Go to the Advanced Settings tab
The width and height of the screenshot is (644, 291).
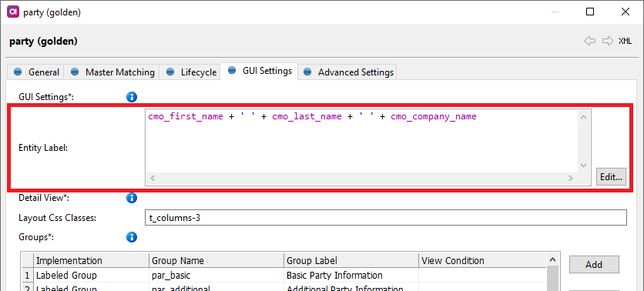(348, 72)
